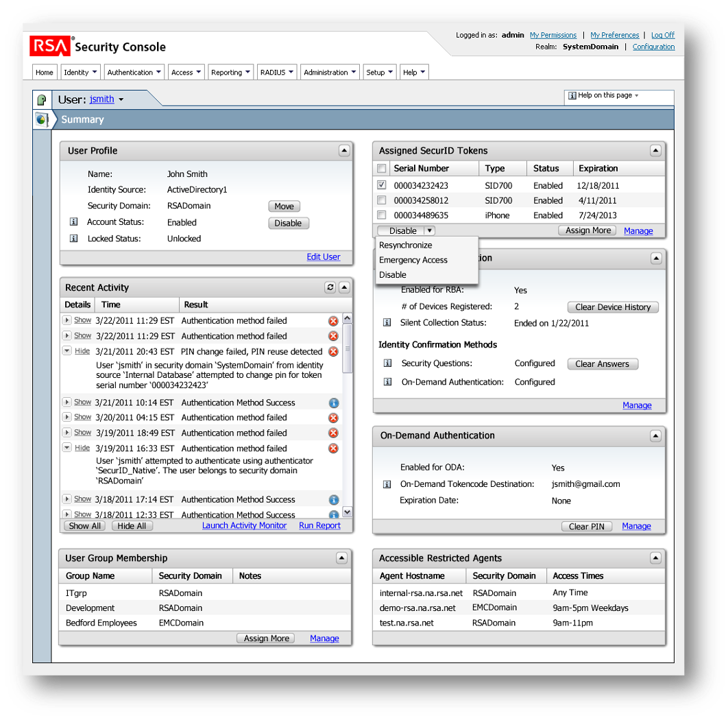Image resolution: width=728 pixels, height=718 pixels.
Task: Open Launch Activity Monitor link
Action: pyautogui.click(x=244, y=526)
